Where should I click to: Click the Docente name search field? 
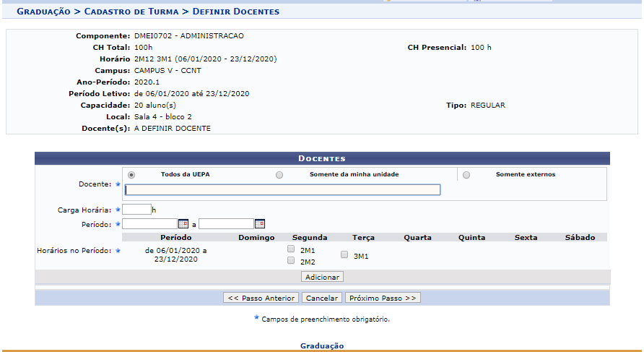tap(282, 190)
